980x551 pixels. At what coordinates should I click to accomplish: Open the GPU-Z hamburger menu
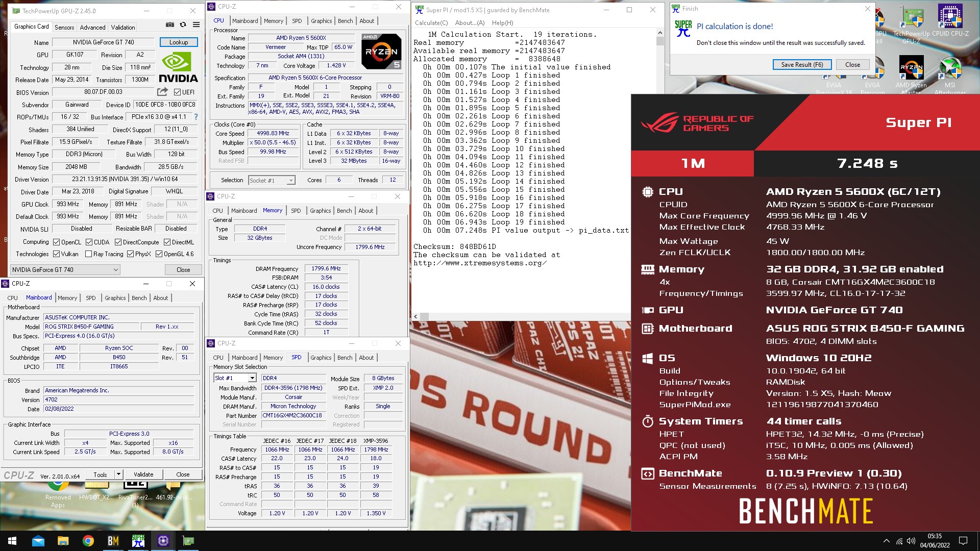point(196,24)
